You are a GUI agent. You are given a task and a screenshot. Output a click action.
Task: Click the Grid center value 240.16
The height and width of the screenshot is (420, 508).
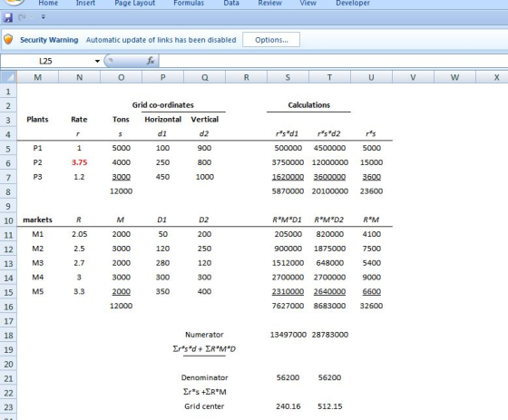click(x=288, y=406)
